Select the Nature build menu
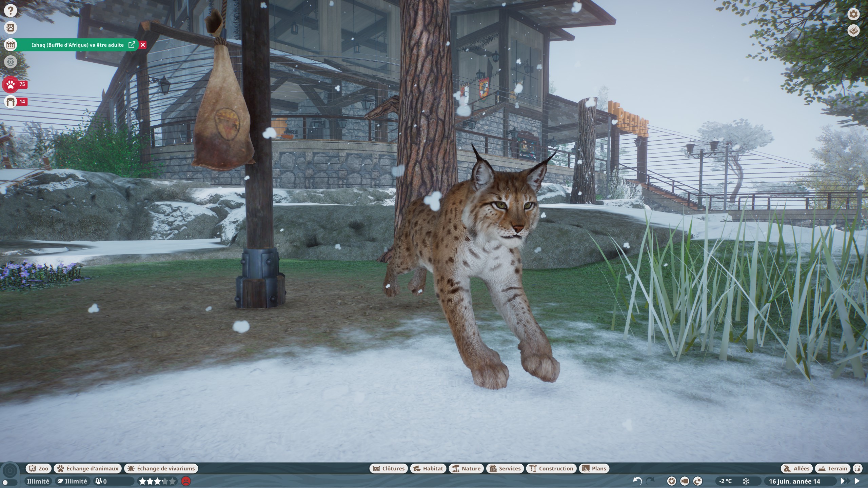The width and height of the screenshot is (868, 488). [x=467, y=468]
